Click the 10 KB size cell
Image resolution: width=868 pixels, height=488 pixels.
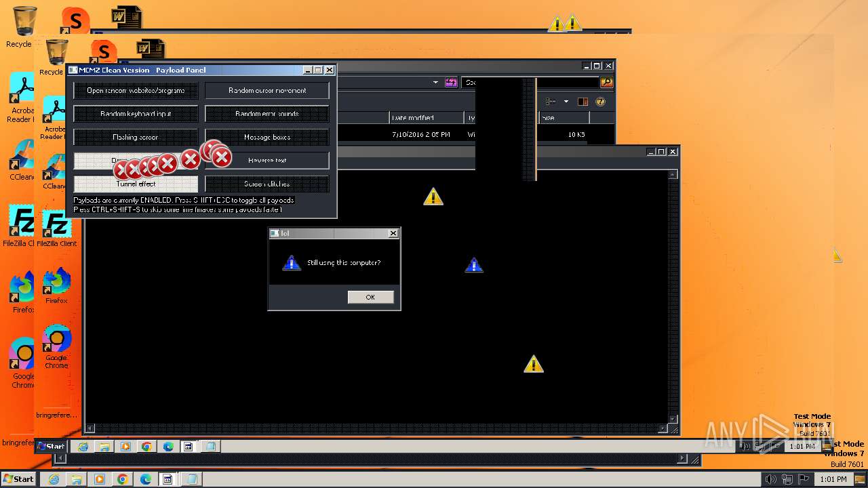point(576,135)
